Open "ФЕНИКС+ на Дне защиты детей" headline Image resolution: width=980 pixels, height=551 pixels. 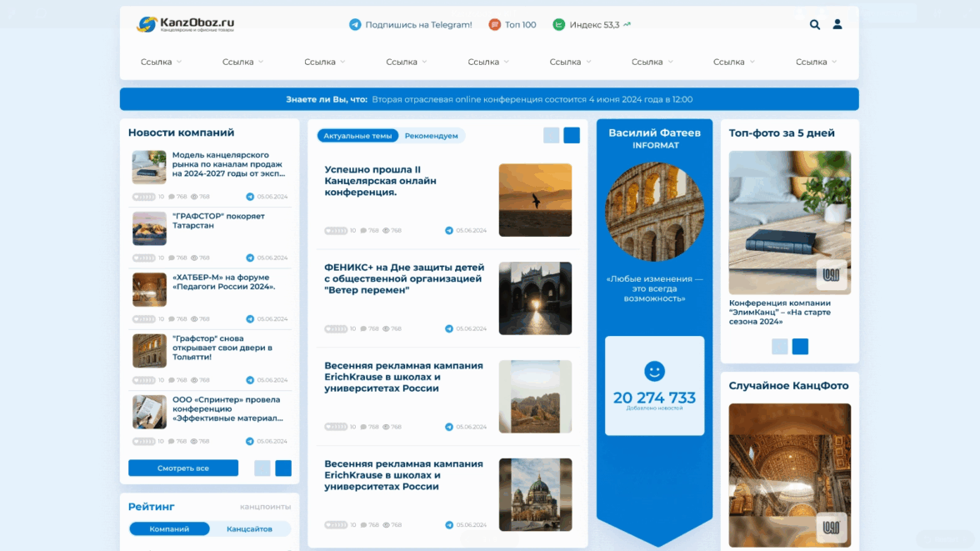(403, 279)
